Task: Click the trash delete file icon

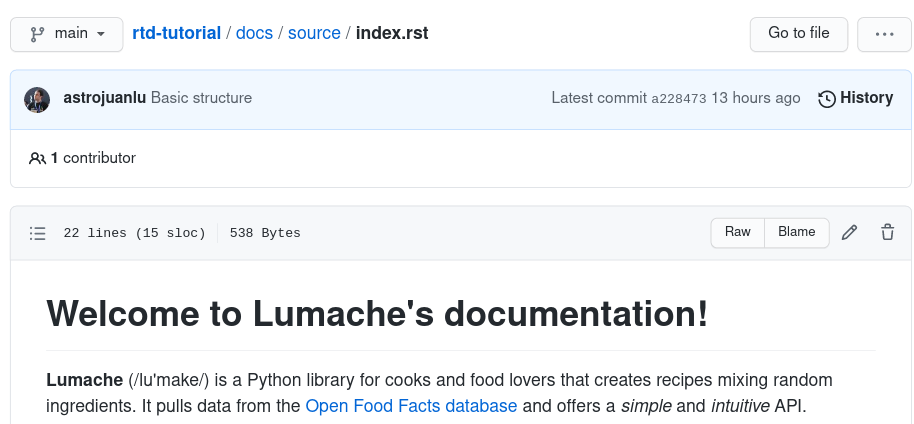Action: (887, 233)
